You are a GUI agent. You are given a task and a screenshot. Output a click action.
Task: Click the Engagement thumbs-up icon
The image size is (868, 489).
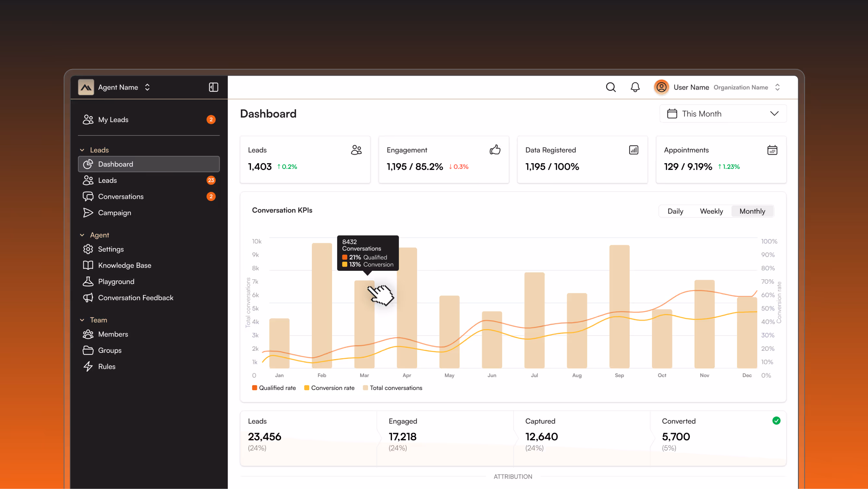click(x=495, y=150)
